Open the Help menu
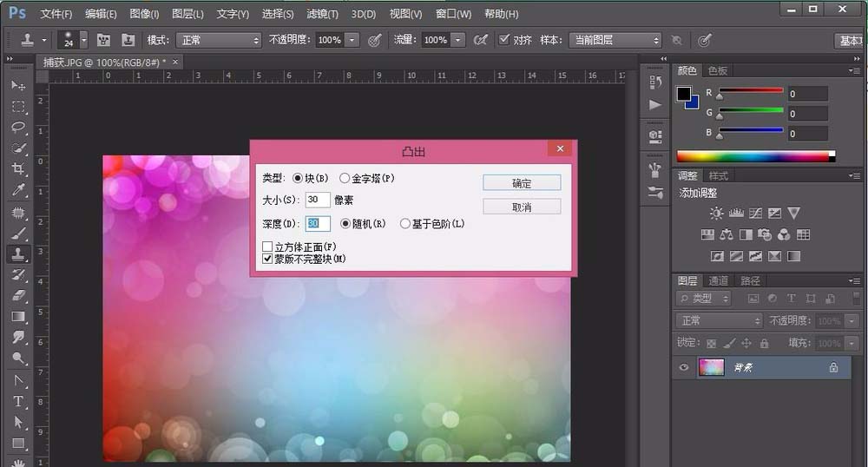This screenshot has width=868, height=467. click(x=501, y=14)
